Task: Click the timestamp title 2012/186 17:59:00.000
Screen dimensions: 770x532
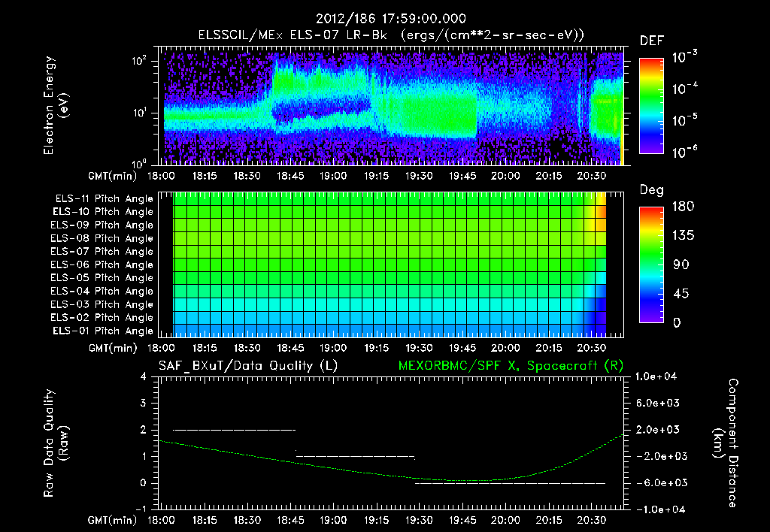Action: click(391, 19)
